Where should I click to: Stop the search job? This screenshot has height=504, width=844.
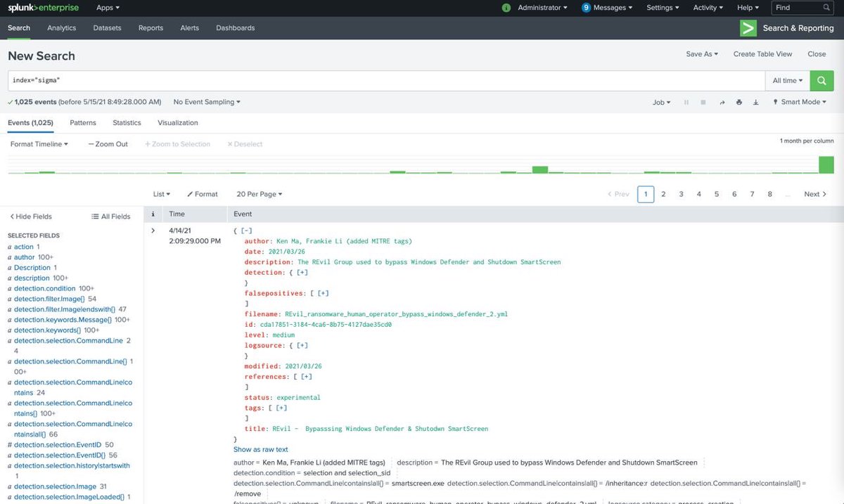(x=703, y=102)
